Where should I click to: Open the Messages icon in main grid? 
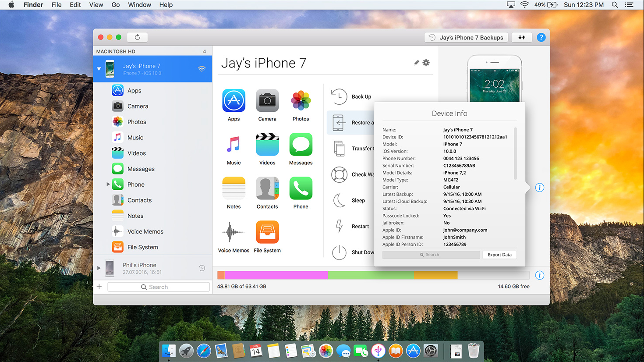[x=301, y=145]
